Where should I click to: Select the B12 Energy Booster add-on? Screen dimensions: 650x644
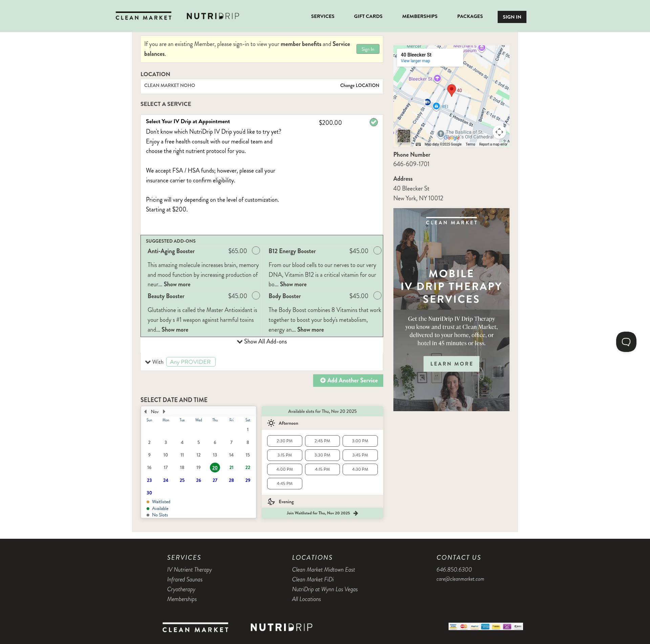point(377,250)
